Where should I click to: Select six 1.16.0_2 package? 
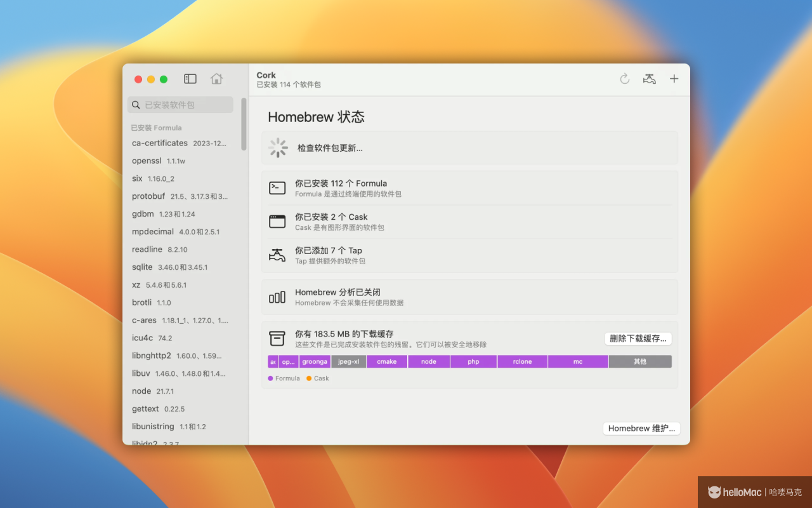pyautogui.click(x=180, y=178)
